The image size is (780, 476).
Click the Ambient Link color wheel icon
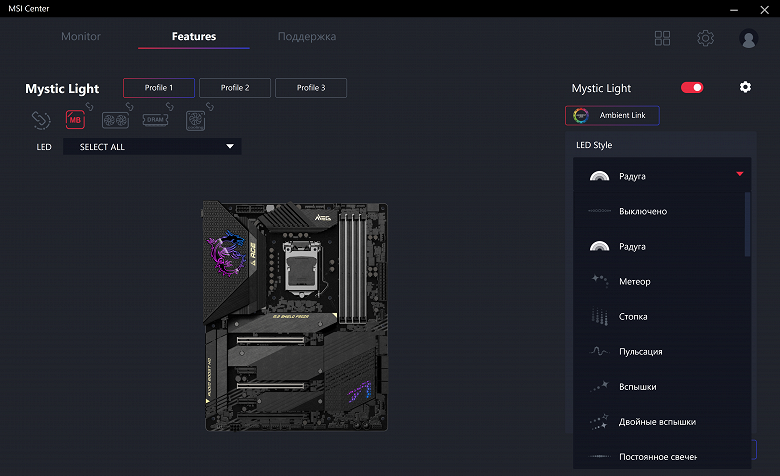581,115
